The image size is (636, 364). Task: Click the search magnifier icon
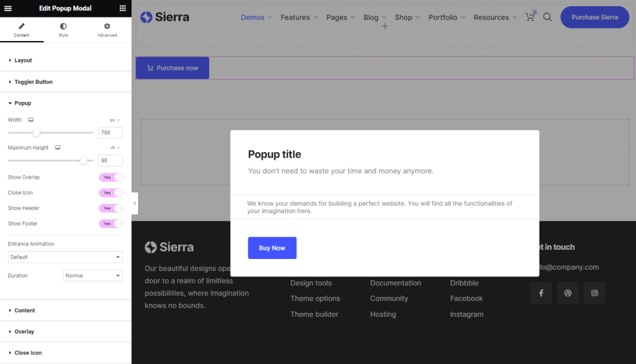pos(547,17)
